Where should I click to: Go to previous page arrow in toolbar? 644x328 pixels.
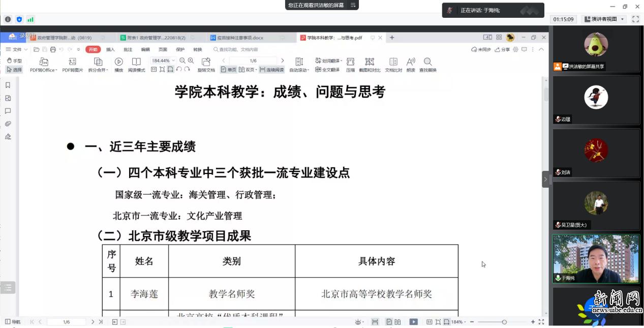tap(223, 61)
